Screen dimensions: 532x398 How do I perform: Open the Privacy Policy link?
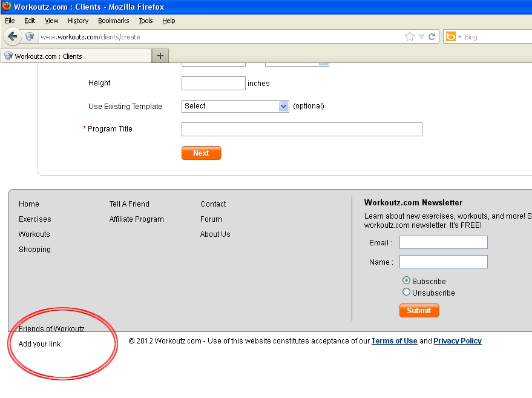tap(458, 340)
